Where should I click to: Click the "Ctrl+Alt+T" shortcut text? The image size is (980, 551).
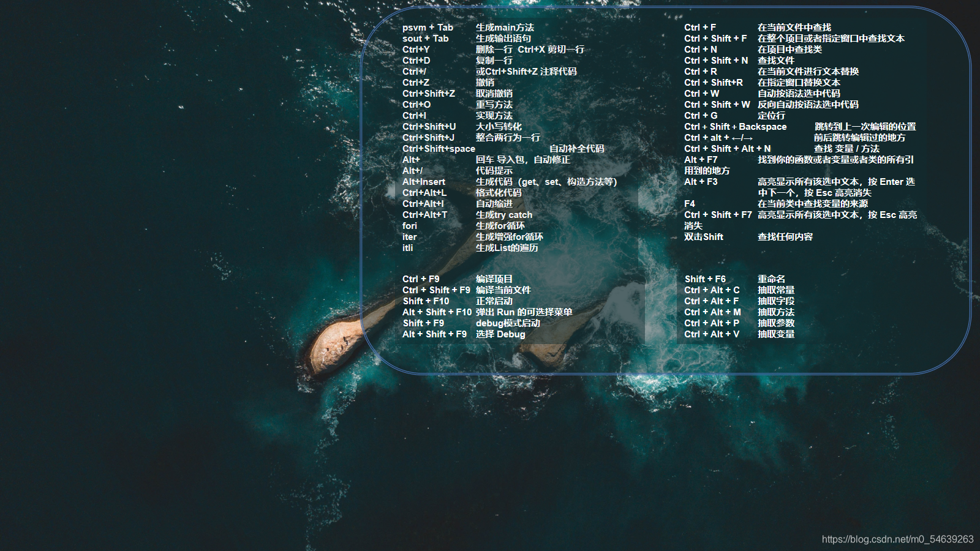click(x=425, y=215)
